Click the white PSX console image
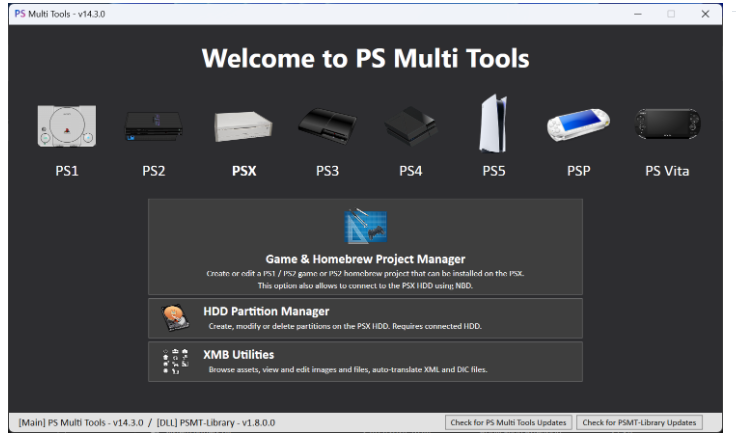736x440 pixels. (x=241, y=127)
